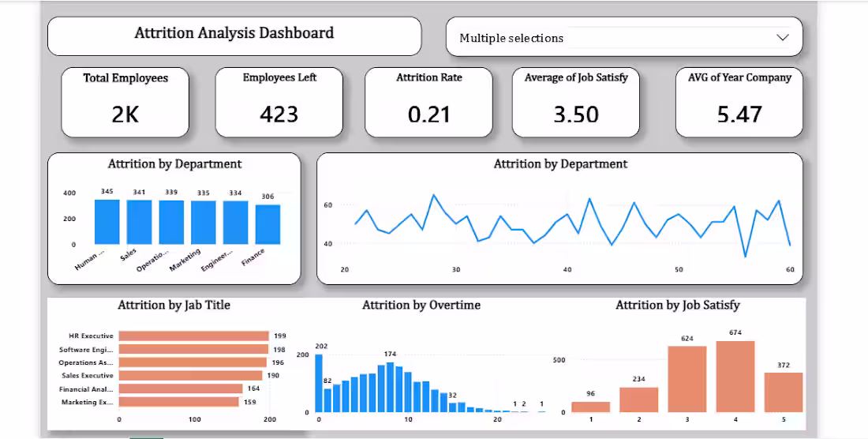Select the Attrition by Jab Title chart heading
This screenshot has height=439, width=868.
(174, 305)
